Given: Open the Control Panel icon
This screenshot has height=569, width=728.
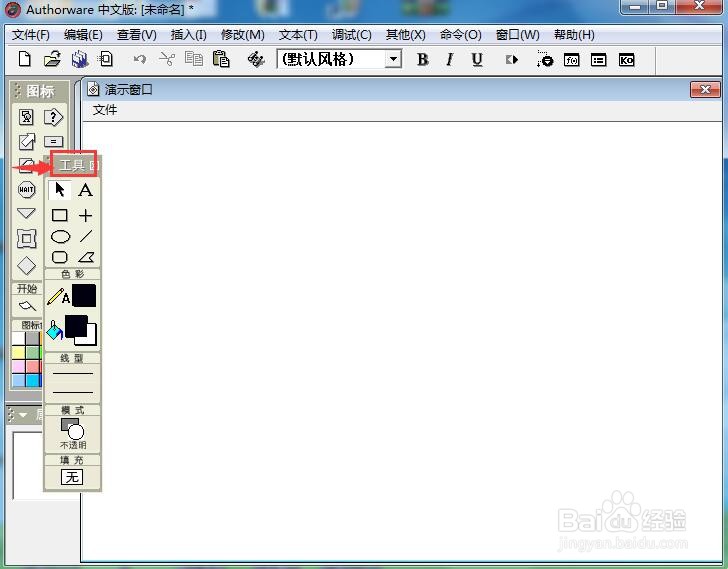Looking at the screenshot, I should [545, 59].
